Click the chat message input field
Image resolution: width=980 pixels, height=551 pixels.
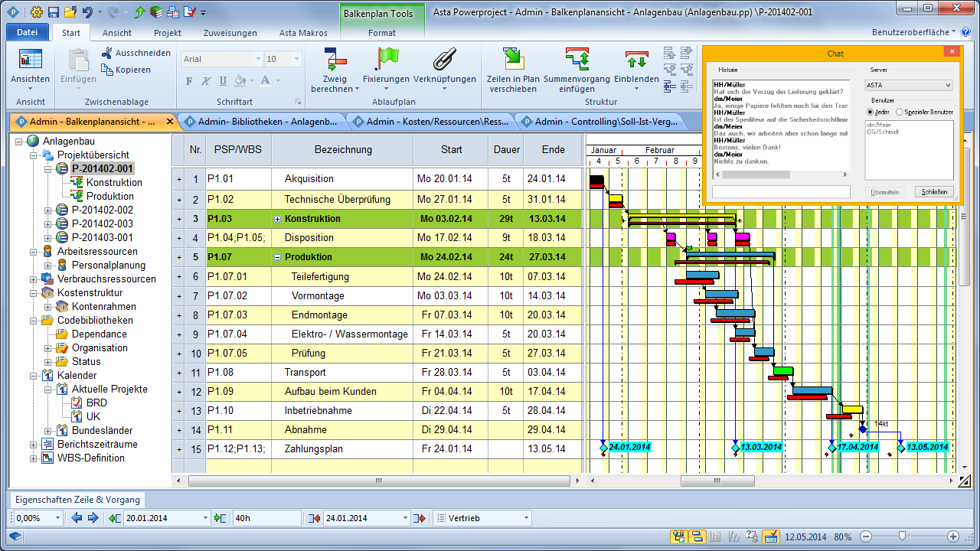click(x=781, y=191)
